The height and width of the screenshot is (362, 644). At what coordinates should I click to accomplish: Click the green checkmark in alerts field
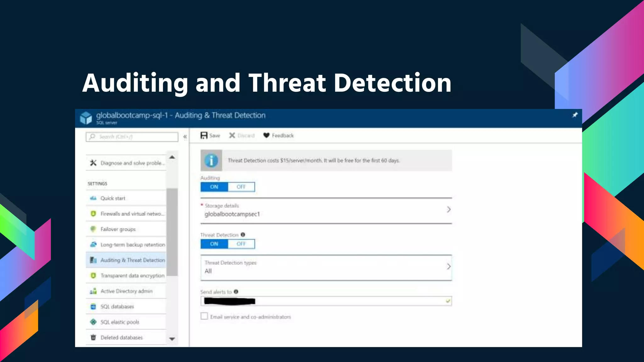click(448, 301)
